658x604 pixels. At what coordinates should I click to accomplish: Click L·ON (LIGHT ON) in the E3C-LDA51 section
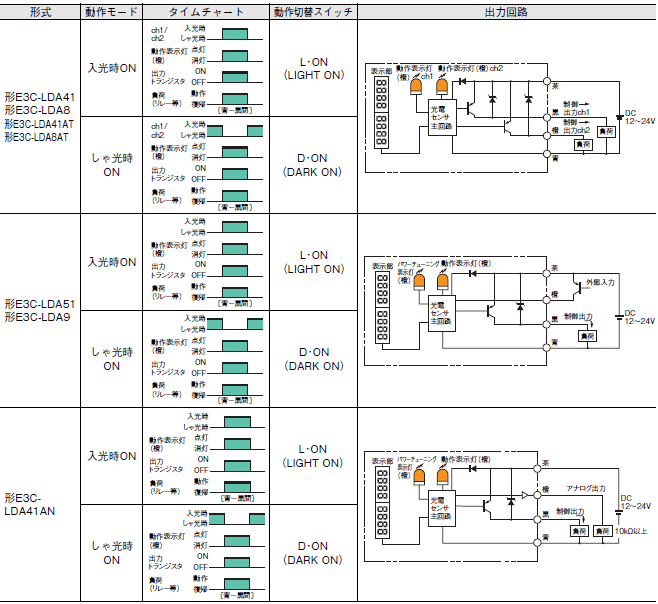pyautogui.click(x=314, y=262)
